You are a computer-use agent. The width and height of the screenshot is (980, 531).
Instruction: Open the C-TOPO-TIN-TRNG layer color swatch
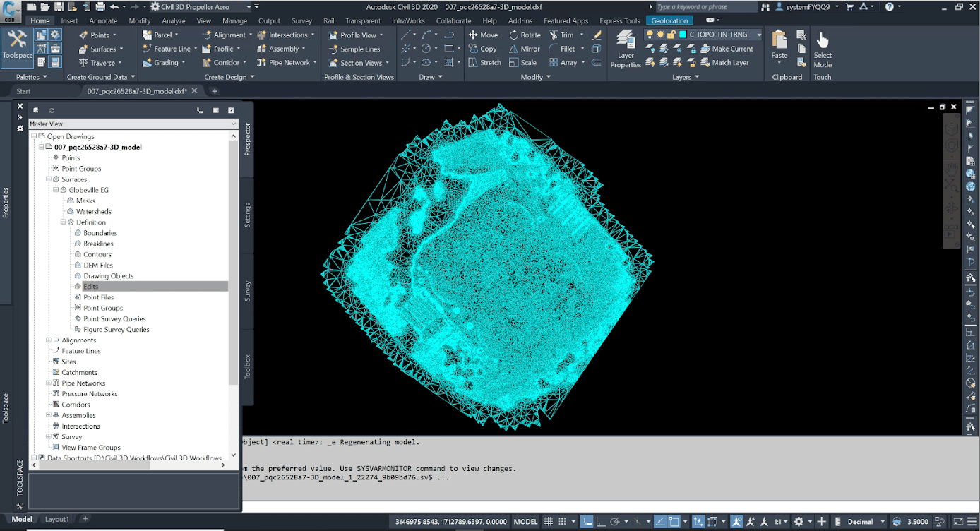click(683, 35)
